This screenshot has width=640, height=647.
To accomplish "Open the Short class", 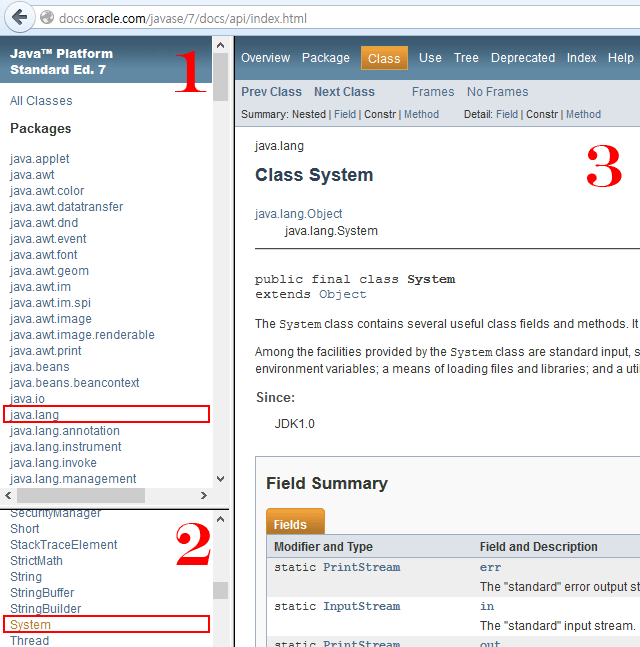I will click(x=25, y=529).
